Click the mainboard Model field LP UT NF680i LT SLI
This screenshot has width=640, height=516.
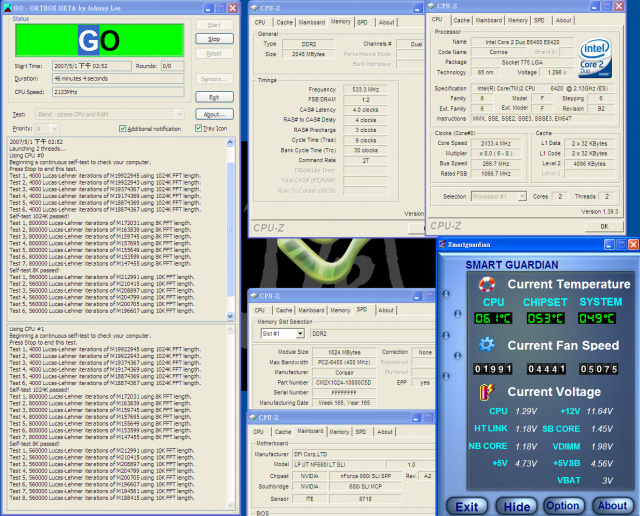coord(338,465)
